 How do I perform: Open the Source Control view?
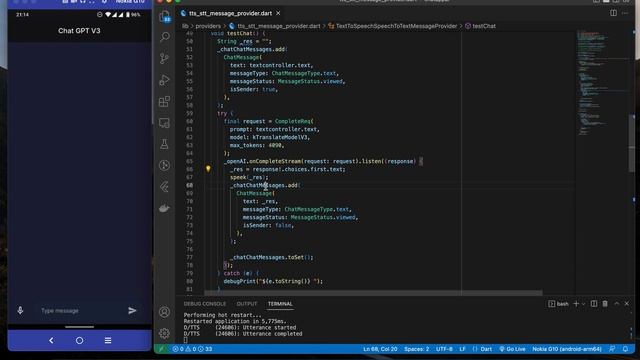(164, 58)
